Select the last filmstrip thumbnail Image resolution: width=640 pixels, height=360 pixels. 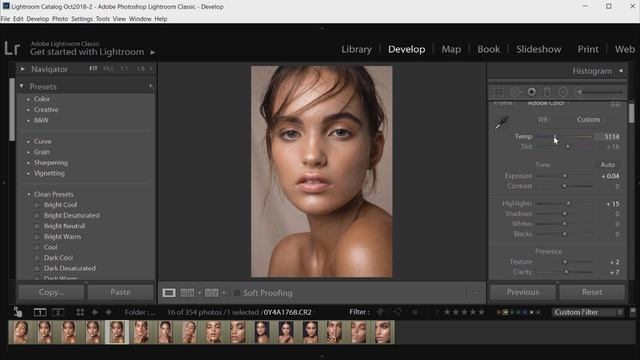383,332
